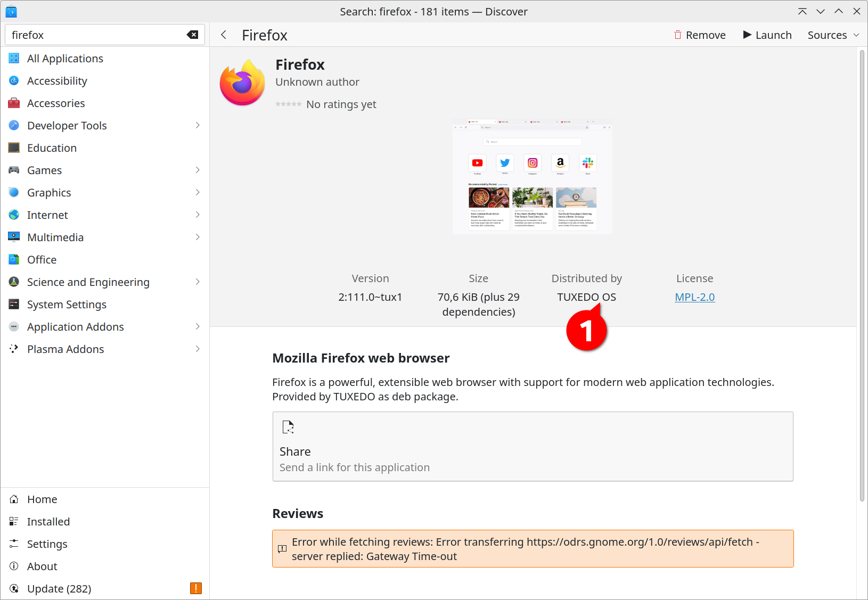Click the Installed list icon

pos(14,522)
